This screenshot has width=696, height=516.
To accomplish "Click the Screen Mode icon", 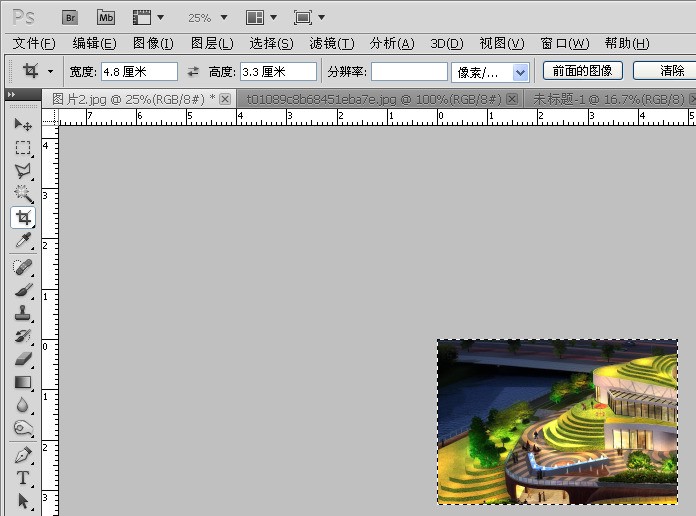I will [303, 18].
